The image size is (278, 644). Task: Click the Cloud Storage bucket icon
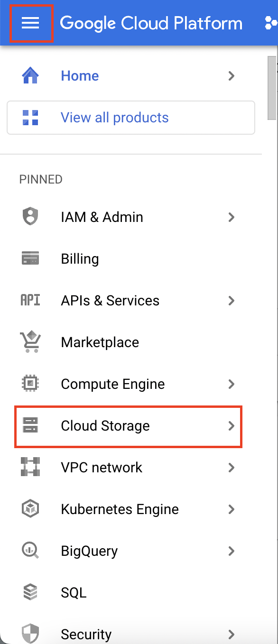pyautogui.click(x=30, y=426)
